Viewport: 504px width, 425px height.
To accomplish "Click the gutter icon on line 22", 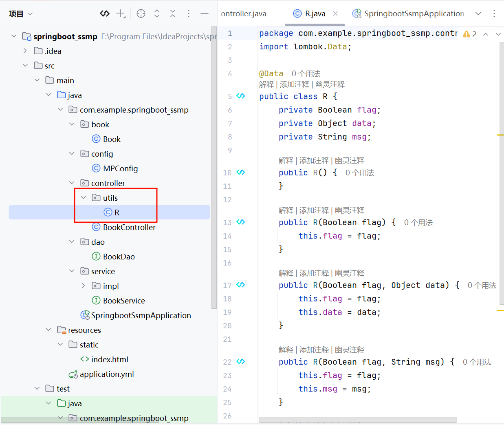I will (241, 362).
